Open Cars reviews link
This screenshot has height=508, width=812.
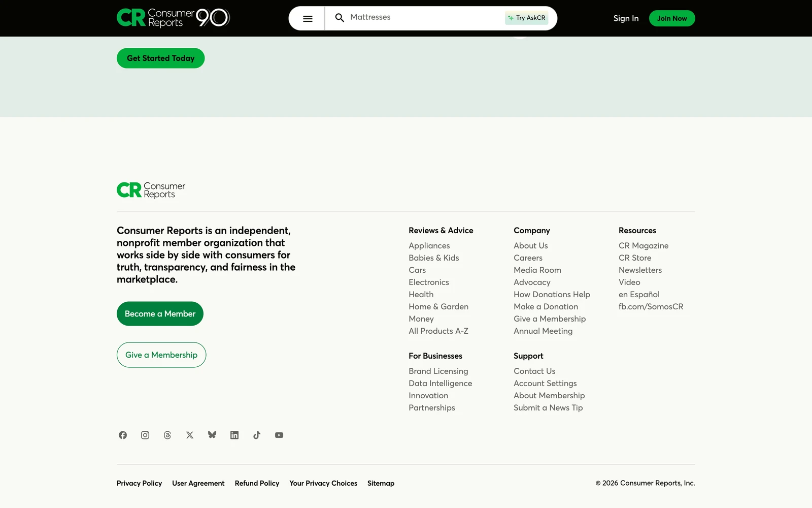[x=417, y=270]
